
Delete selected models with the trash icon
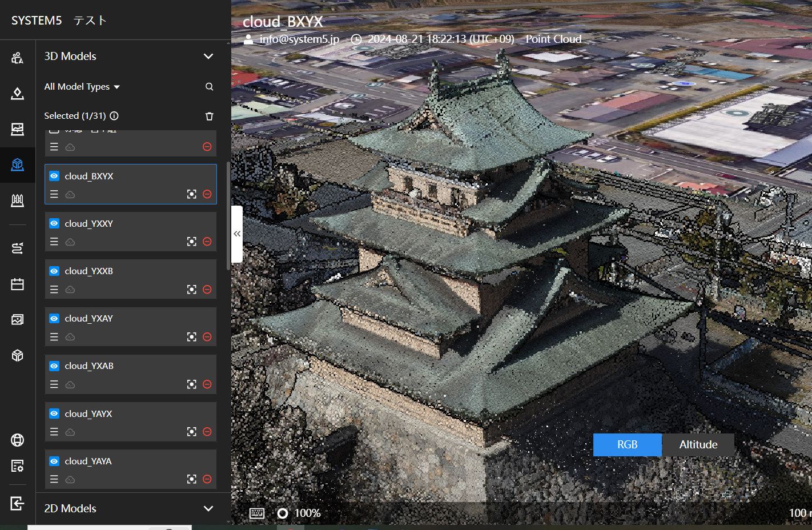(209, 116)
